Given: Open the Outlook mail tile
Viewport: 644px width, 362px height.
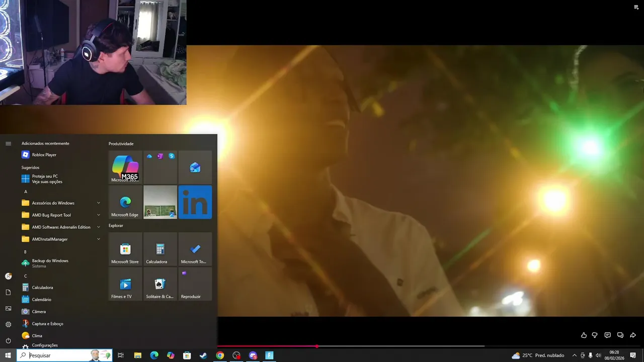Looking at the screenshot, I should 195,167.
